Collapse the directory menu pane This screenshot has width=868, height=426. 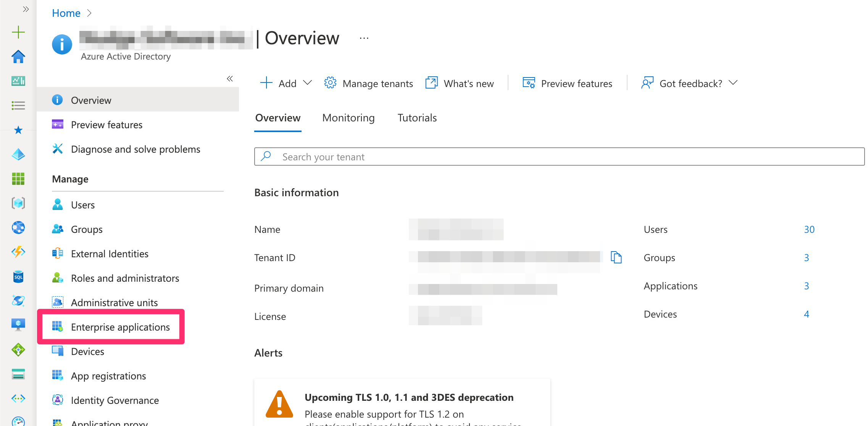click(230, 79)
